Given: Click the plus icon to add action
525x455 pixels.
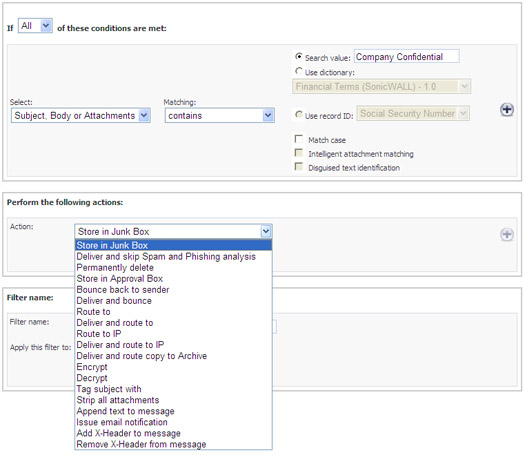Looking at the screenshot, I should click(x=507, y=234).
